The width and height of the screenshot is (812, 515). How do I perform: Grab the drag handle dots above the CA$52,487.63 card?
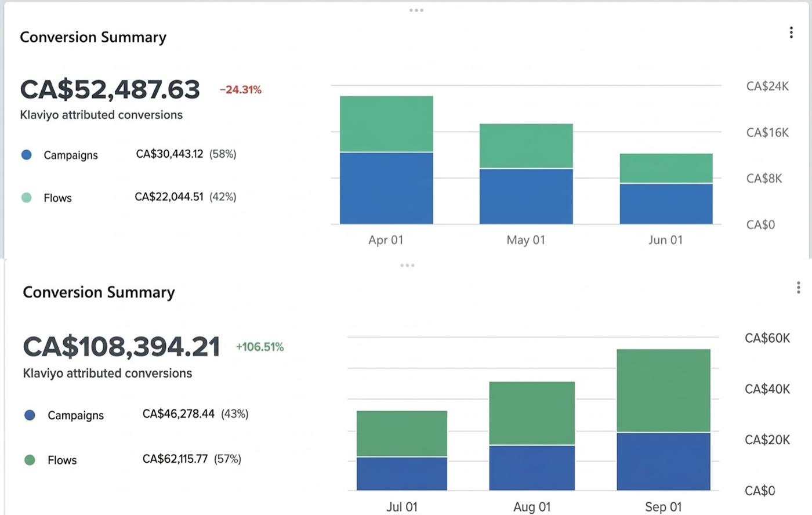[x=416, y=10]
